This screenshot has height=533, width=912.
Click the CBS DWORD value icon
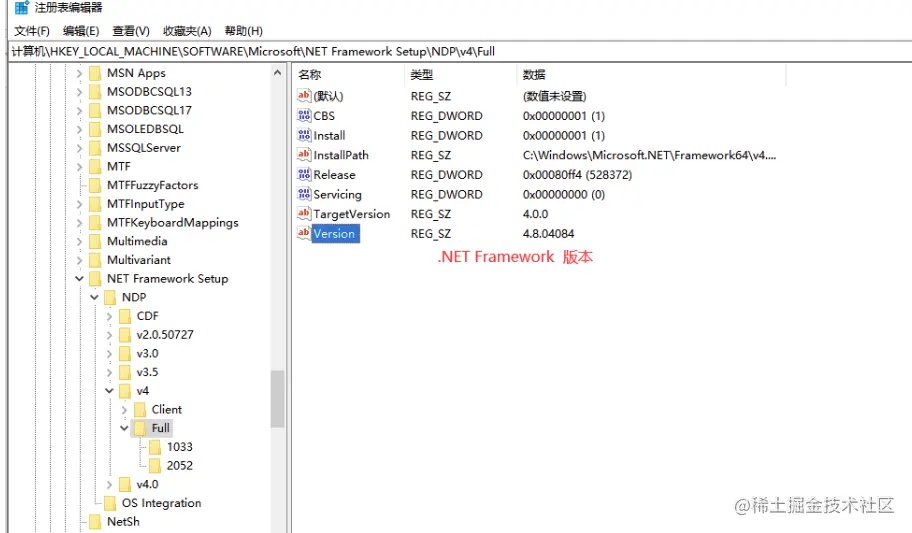click(304, 115)
